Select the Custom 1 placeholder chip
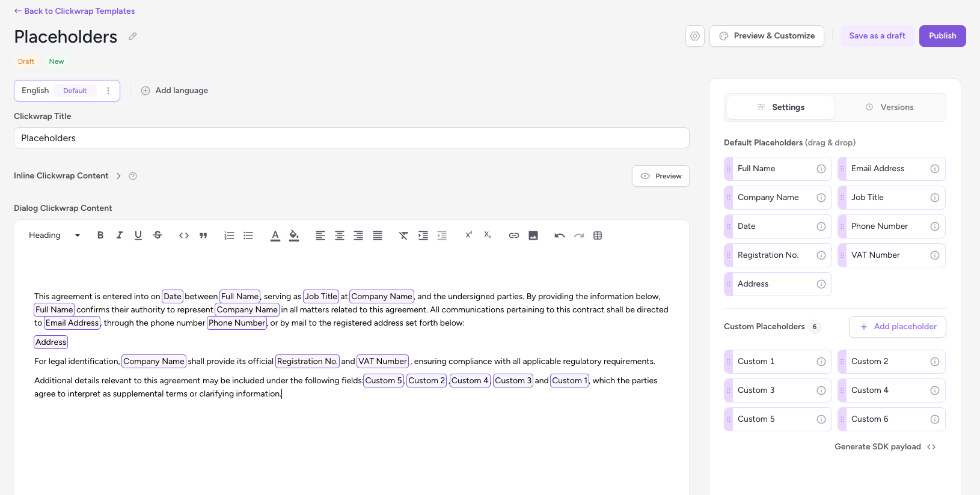This screenshot has width=980, height=495. tap(777, 362)
